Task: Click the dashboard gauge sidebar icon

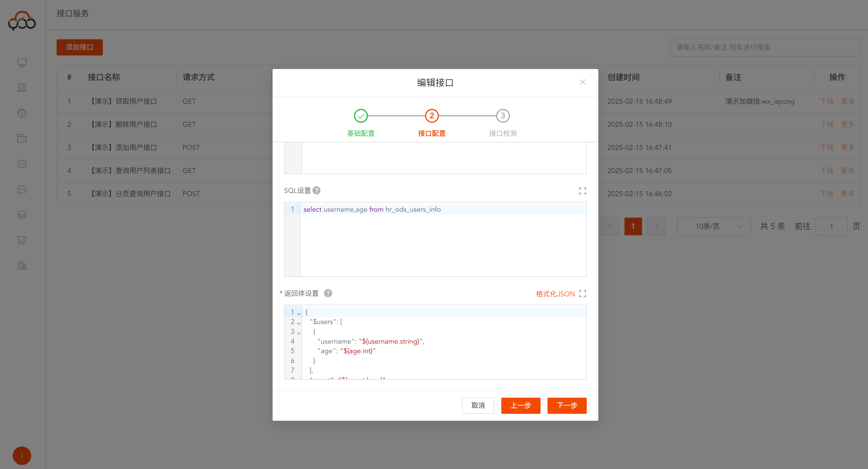Action: pyautogui.click(x=22, y=113)
